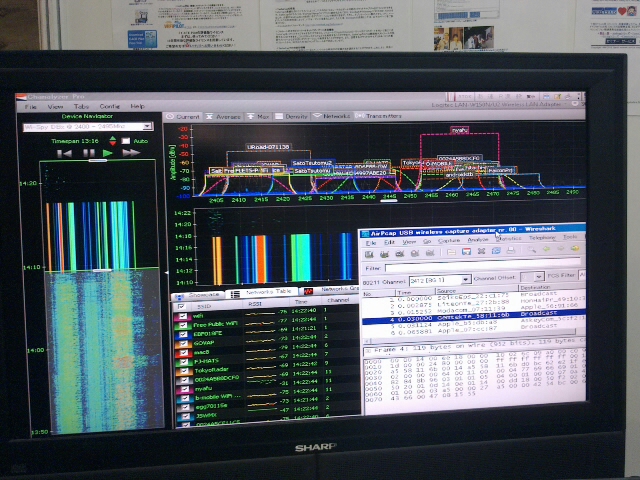640x480 pixels.
Task: Click the 2445 MHz marker on frequency axis
Action: click(x=389, y=197)
